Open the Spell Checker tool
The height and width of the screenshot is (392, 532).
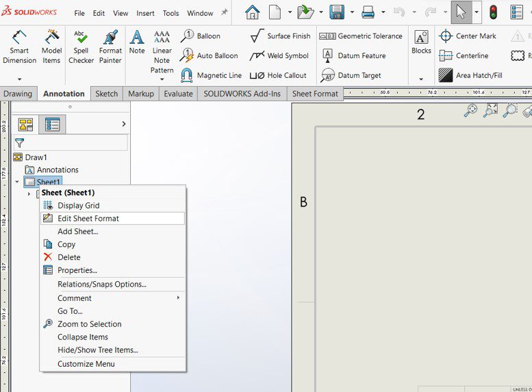[x=81, y=47]
